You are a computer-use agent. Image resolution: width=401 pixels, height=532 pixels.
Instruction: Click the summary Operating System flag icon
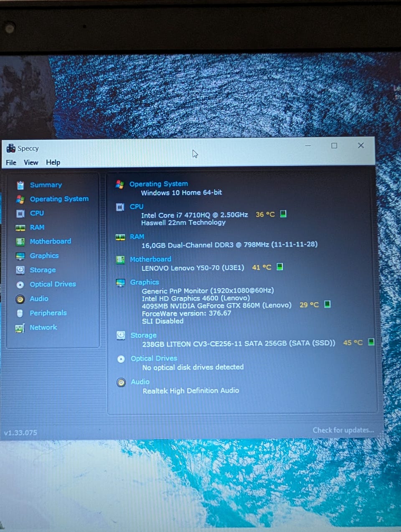point(119,184)
